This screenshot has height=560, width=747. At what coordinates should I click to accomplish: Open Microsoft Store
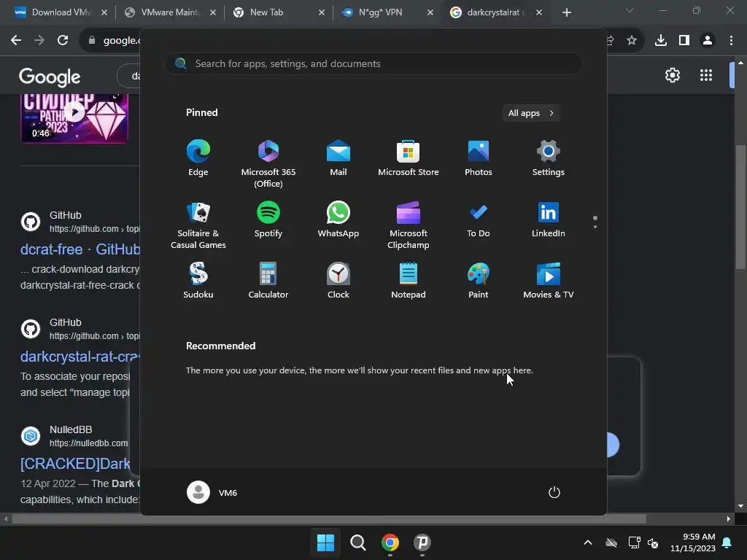(409, 158)
